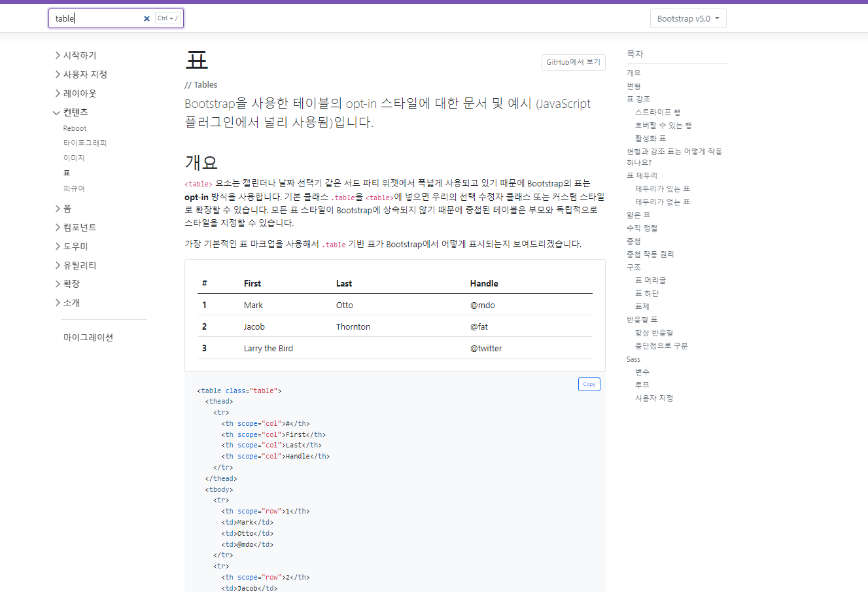Jump to 표 강조 in table of contents

(638, 99)
